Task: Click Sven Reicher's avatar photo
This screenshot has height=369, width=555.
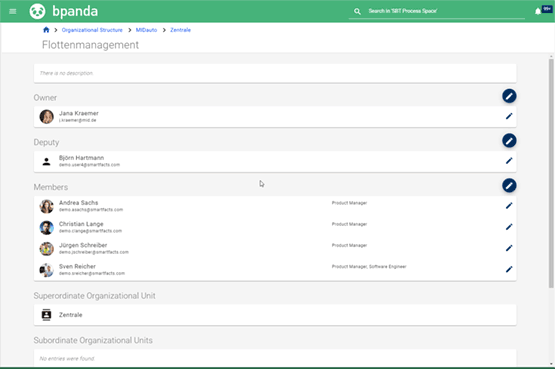Action: [x=46, y=270]
